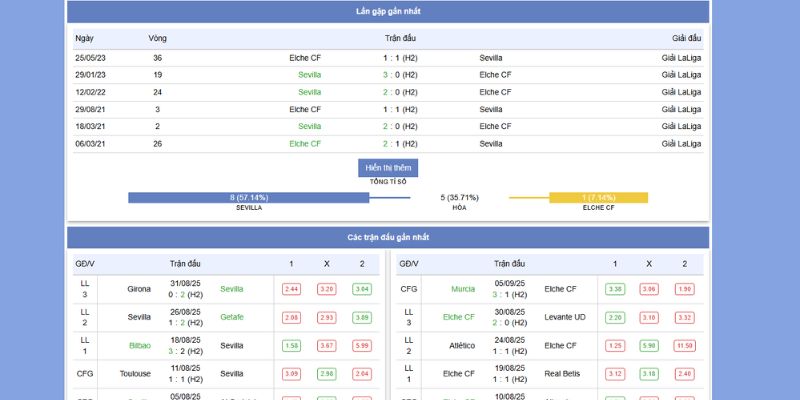Open the Murcia team link
Viewport: 800px width, 400px height.
pyautogui.click(x=463, y=289)
